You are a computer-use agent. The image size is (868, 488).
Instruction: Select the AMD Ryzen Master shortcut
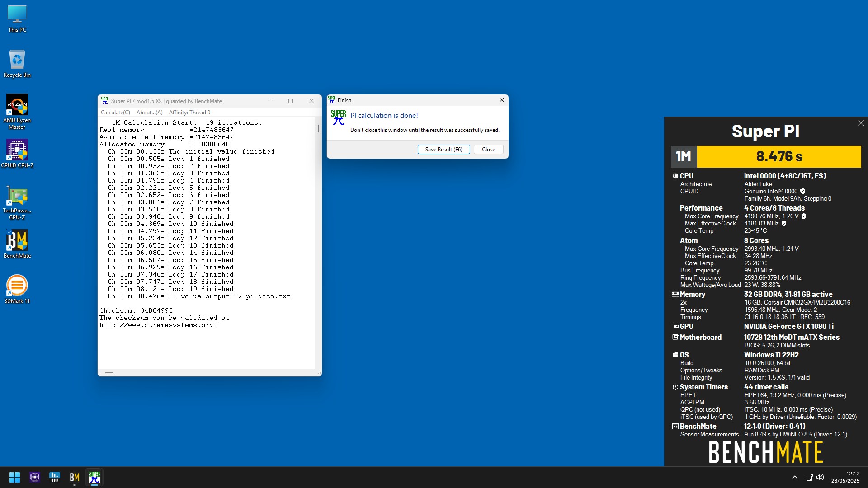pos(17,112)
